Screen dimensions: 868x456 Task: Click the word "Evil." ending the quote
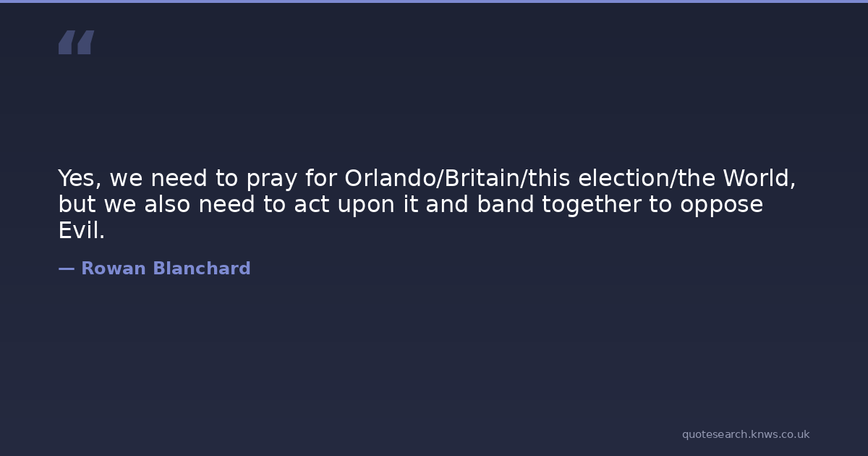tap(82, 231)
